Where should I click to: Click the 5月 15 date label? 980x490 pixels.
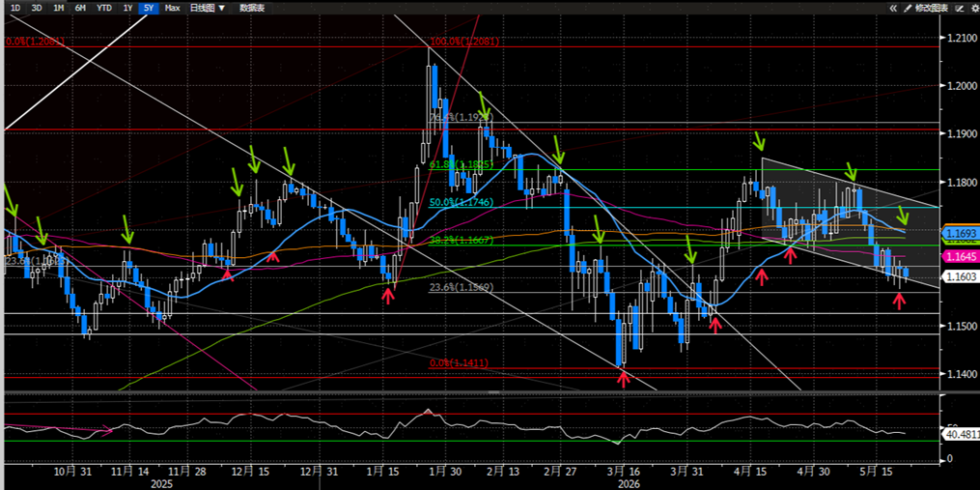pyautogui.click(x=875, y=472)
